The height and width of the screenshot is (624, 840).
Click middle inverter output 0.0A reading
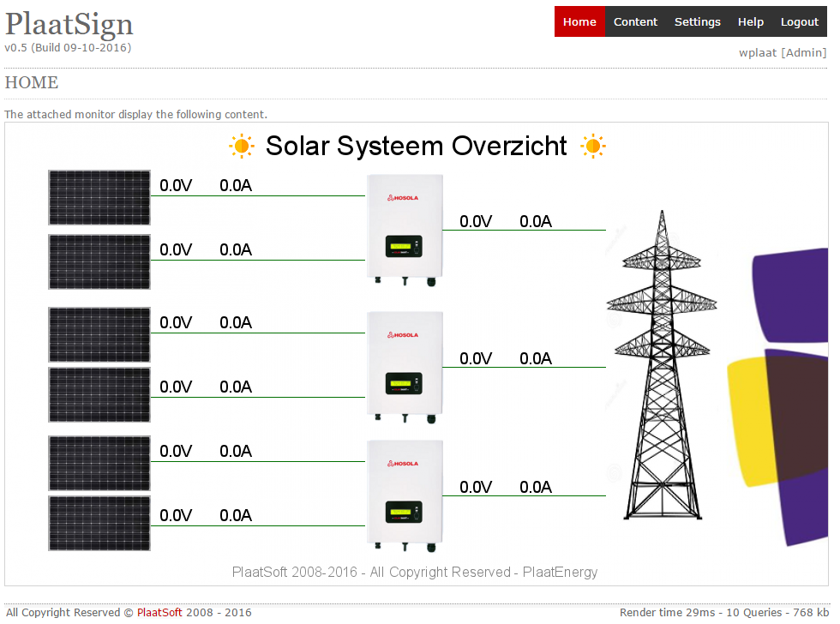coord(536,358)
